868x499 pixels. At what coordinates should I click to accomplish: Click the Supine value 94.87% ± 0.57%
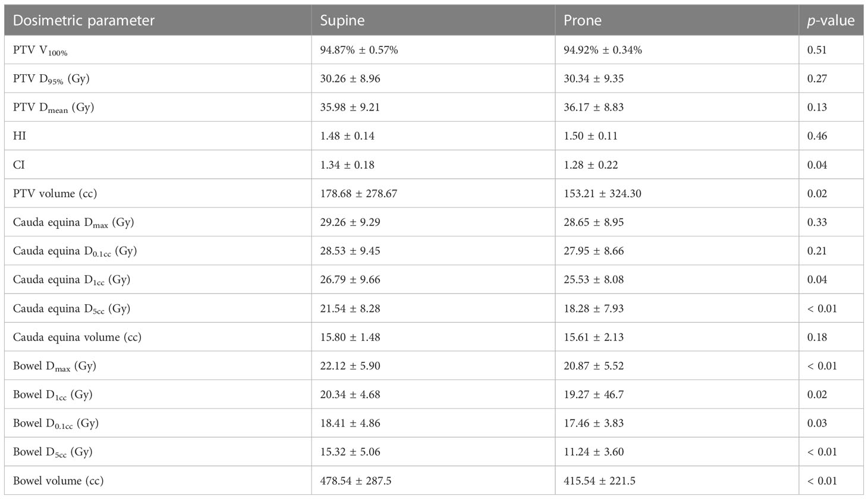pos(359,50)
